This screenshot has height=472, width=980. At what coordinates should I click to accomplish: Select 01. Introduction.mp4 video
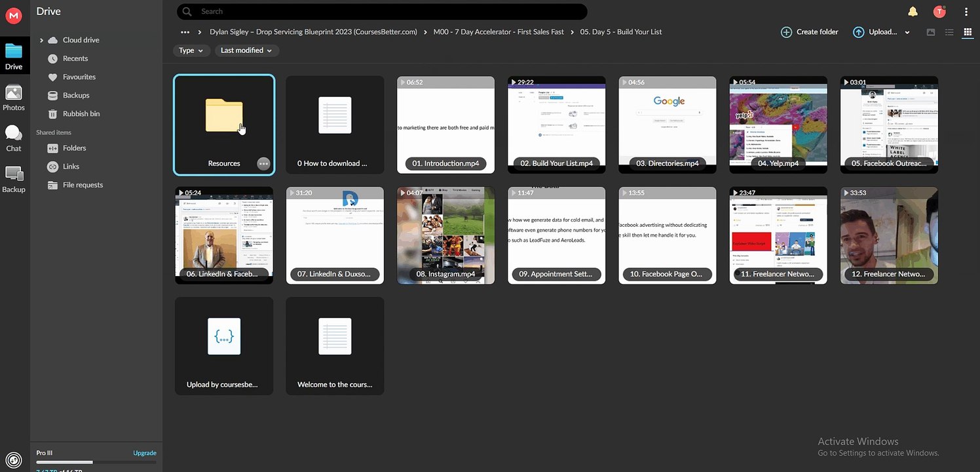tap(445, 125)
